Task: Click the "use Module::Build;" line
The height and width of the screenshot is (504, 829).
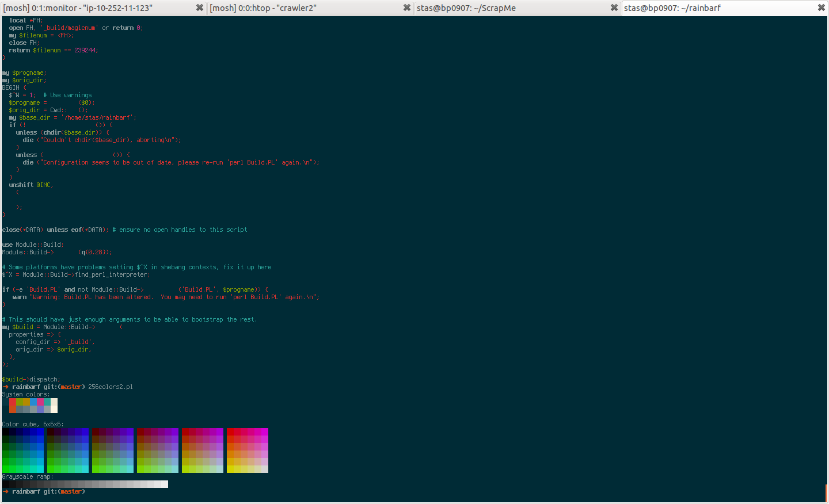Action: tap(33, 245)
